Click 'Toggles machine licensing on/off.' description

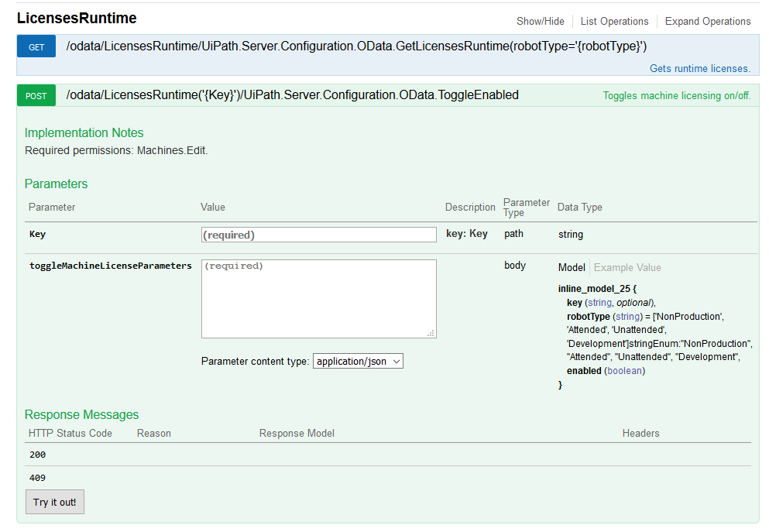(676, 95)
